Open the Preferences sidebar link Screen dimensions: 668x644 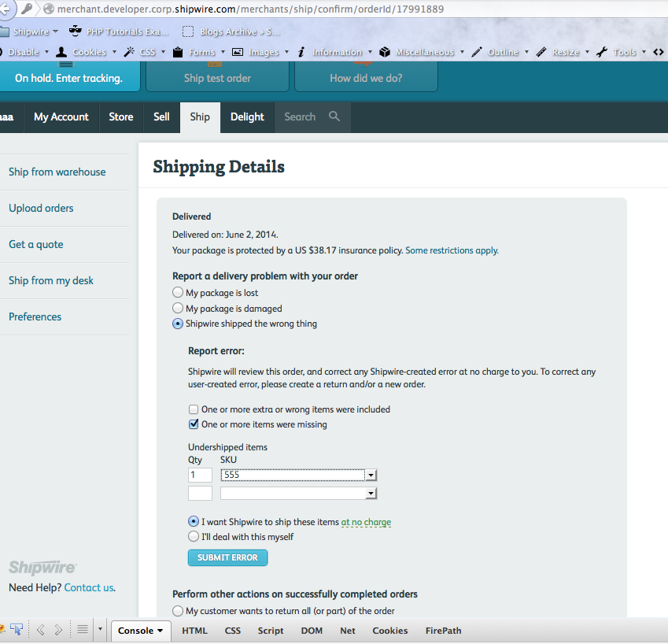point(35,316)
